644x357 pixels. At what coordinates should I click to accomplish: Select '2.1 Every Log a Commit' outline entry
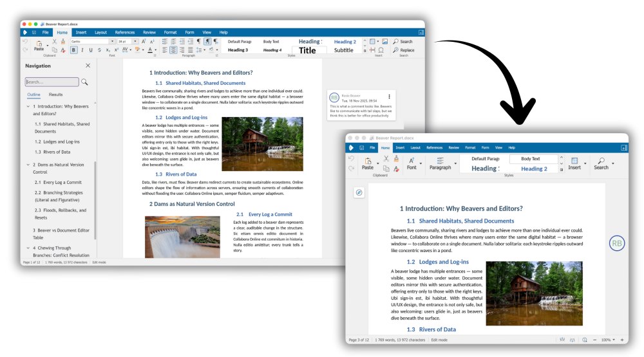[58, 183]
